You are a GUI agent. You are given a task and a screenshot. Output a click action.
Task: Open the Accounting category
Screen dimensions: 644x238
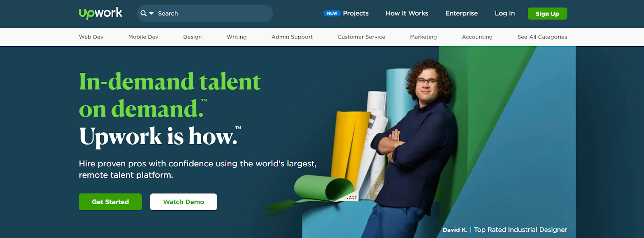point(477,37)
